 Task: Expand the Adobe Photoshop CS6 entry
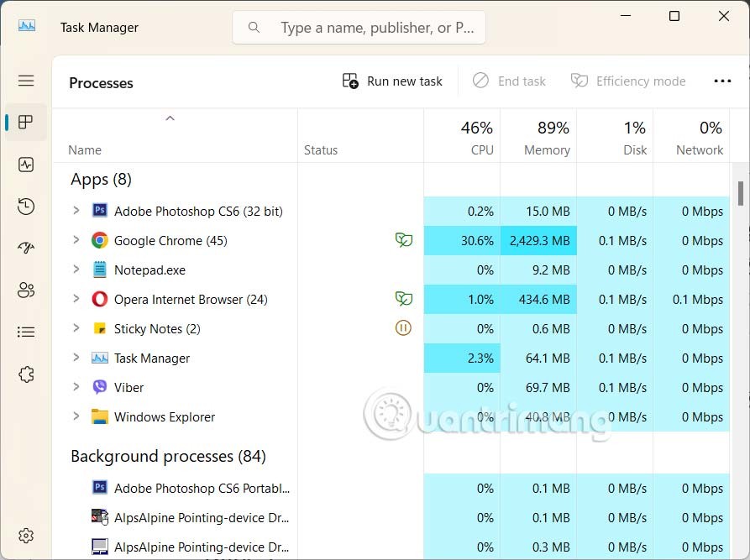(76, 211)
